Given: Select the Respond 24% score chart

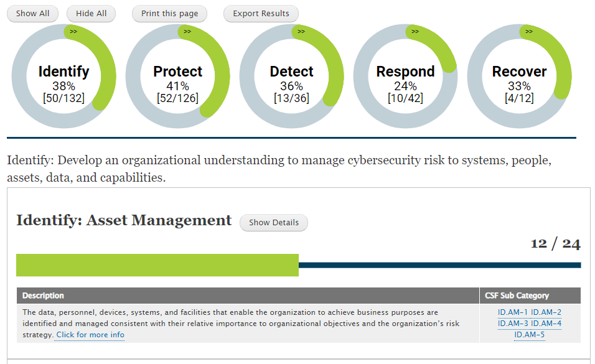Looking at the screenshot, I should click(405, 77).
